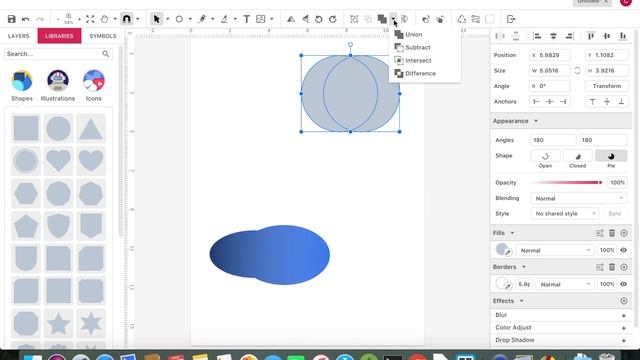Image resolution: width=640 pixels, height=360 pixels.
Task: Open the Icons library
Action: pos(93,86)
